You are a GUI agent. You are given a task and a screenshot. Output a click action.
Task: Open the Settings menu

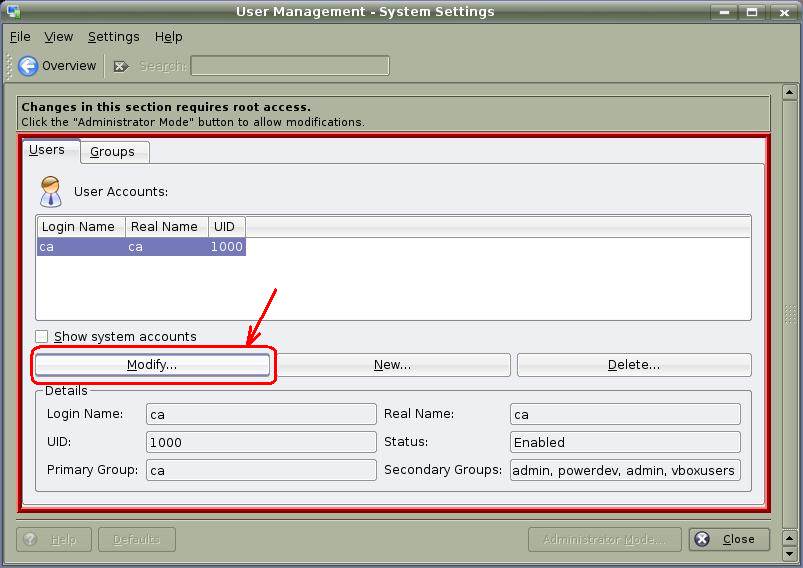[x=113, y=37]
